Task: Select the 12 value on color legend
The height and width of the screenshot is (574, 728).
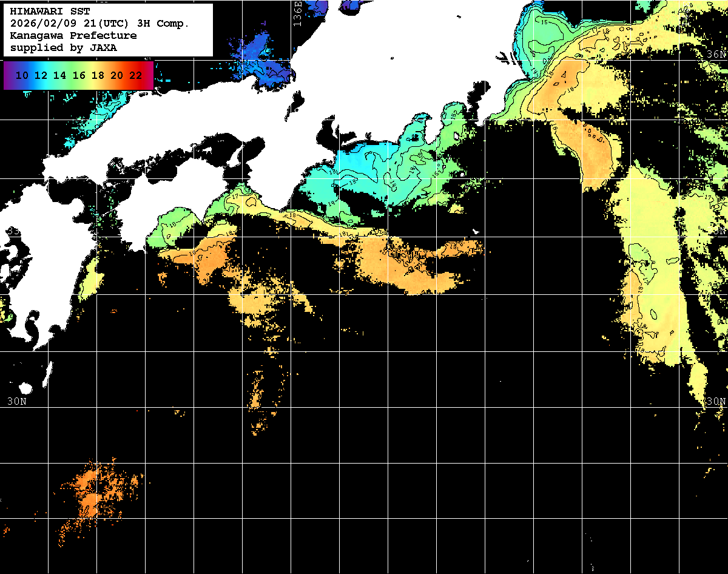Action: 41,75
